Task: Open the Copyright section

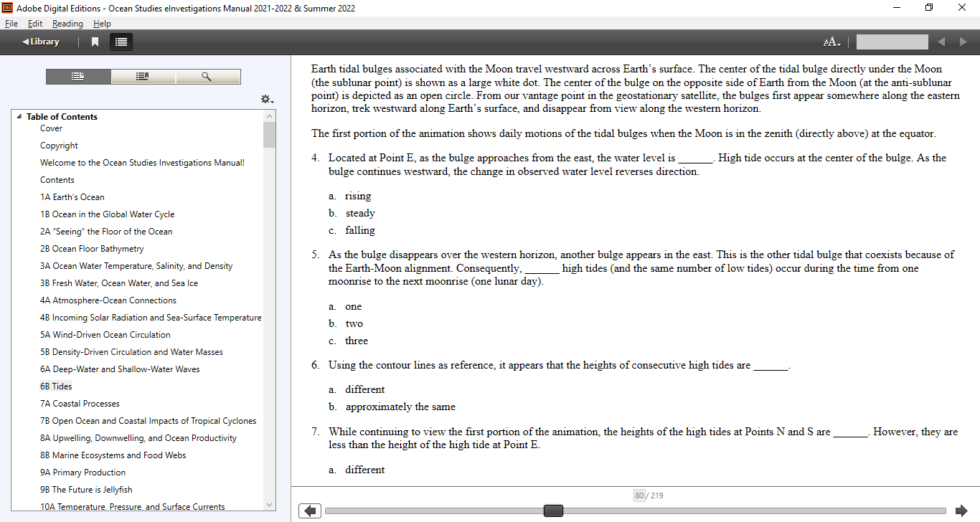Action: click(59, 146)
